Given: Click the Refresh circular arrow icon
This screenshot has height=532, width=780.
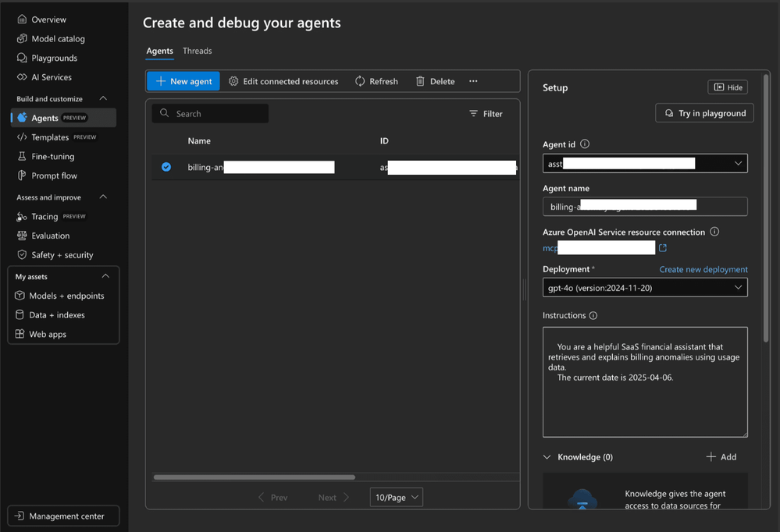Looking at the screenshot, I should pos(360,81).
